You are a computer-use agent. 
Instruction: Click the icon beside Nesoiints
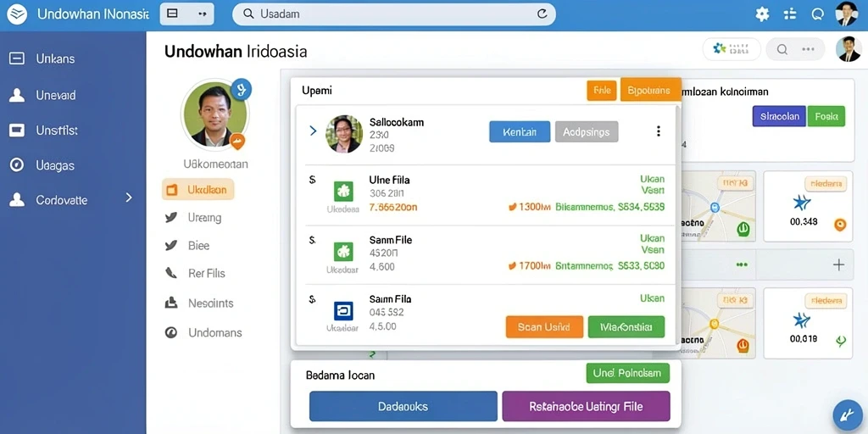click(171, 303)
